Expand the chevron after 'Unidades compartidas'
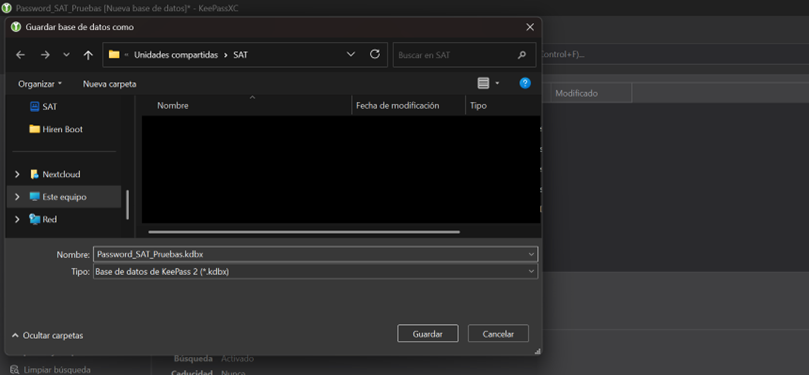Image resolution: width=809 pixels, height=375 pixels. (x=225, y=55)
